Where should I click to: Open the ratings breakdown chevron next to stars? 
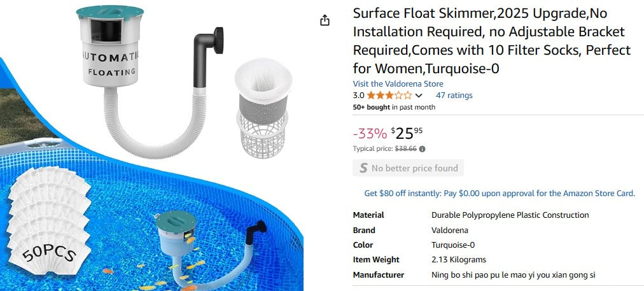tap(419, 96)
